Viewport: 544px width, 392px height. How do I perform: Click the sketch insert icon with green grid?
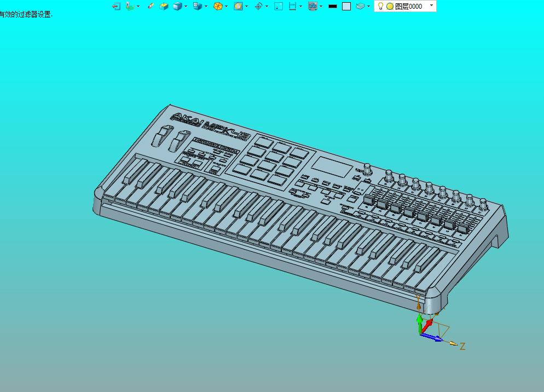coord(130,6)
